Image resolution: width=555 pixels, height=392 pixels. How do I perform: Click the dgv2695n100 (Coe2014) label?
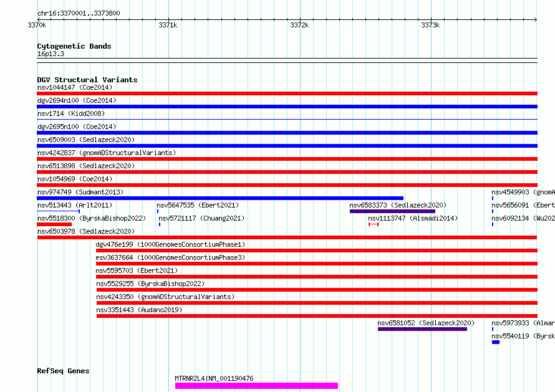coord(77,127)
